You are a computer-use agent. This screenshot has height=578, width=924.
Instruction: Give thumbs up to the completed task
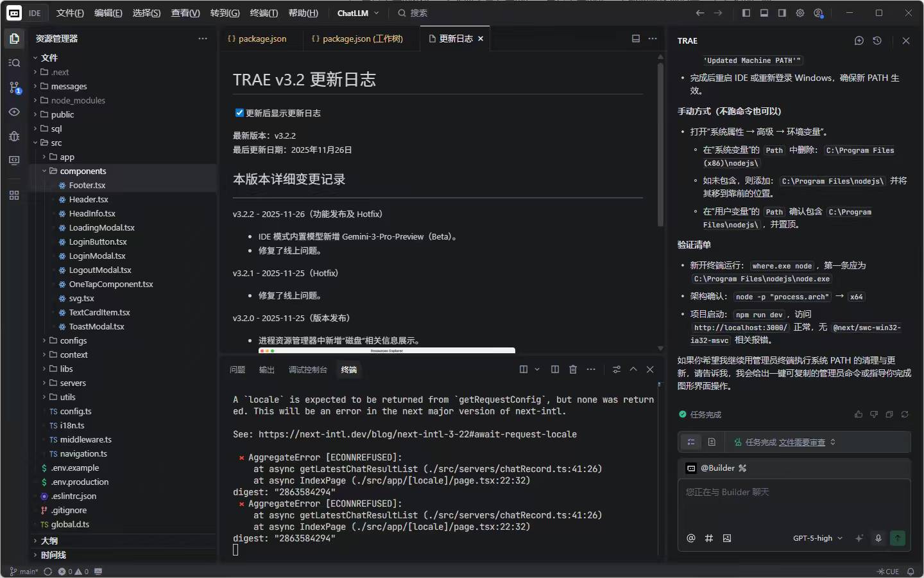click(x=859, y=414)
